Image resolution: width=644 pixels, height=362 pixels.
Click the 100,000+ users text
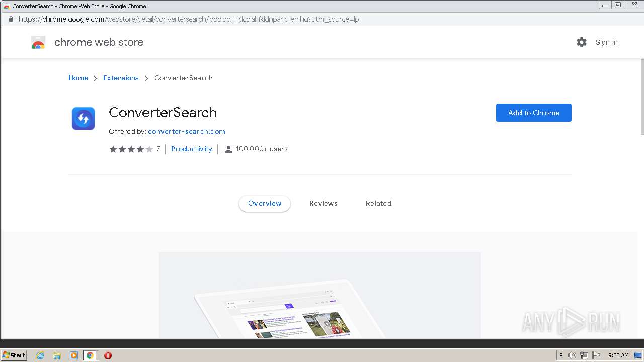(x=262, y=149)
